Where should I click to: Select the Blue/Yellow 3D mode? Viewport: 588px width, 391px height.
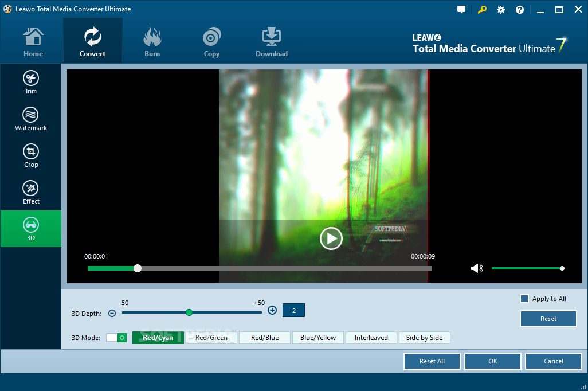(318, 338)
